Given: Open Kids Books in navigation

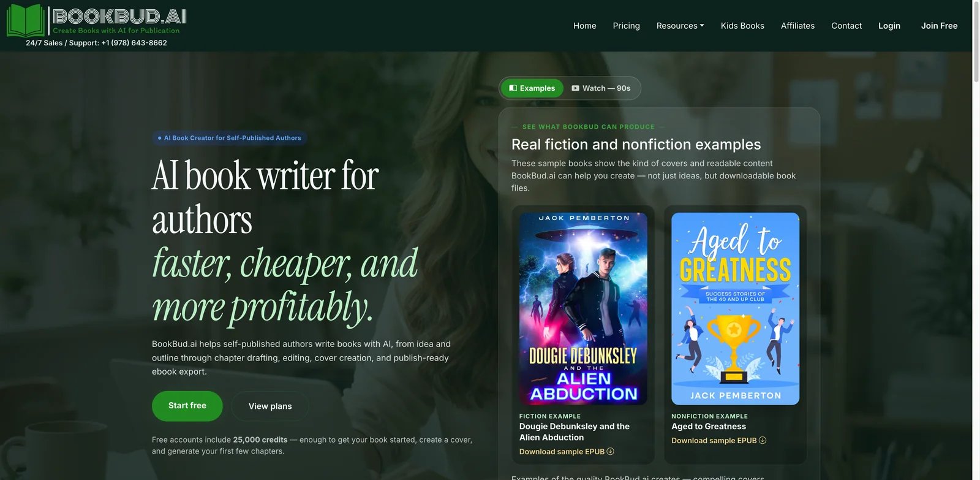Looking at the screenshot, I should pyautogui.click(x=742, y=26).
